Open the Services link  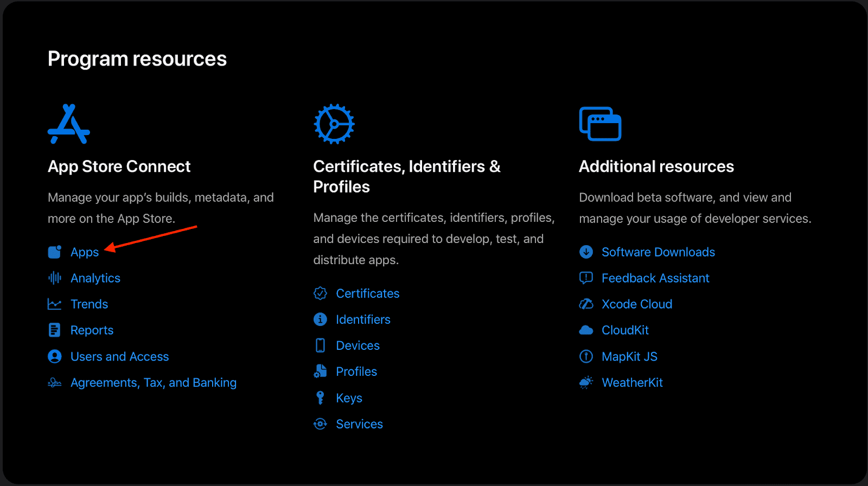click(x=360, y=424)
